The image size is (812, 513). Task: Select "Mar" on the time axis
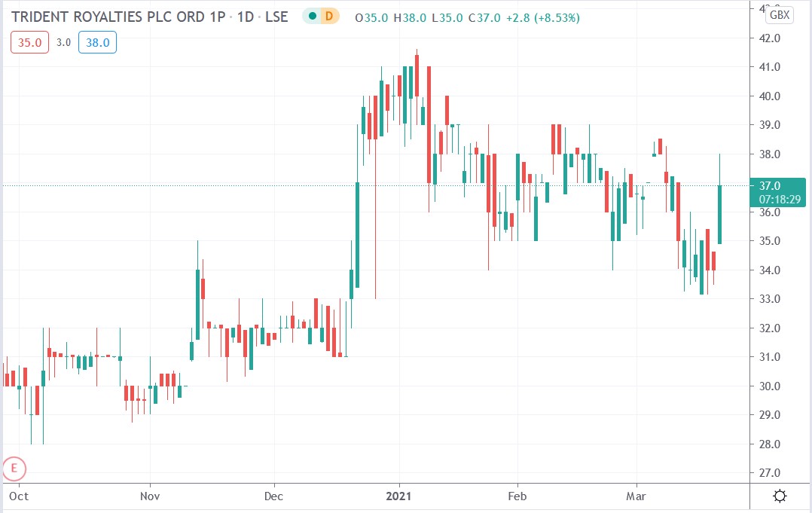tap(636, 496)
